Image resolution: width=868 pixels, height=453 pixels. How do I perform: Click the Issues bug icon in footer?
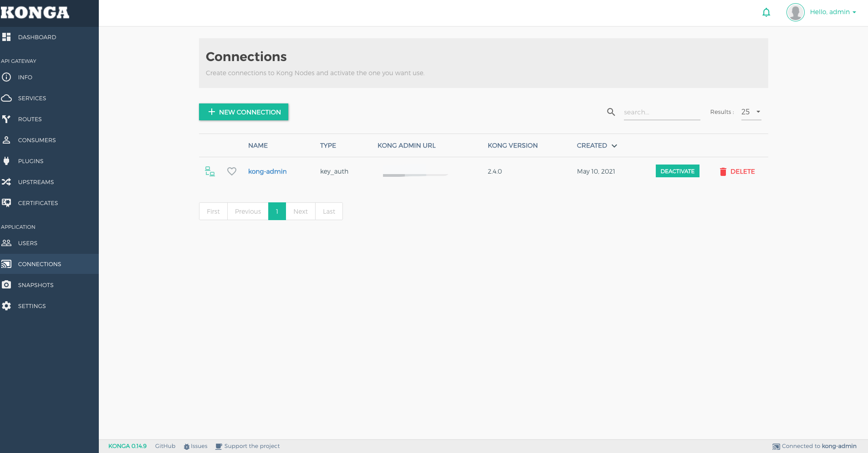click(187, 447)
